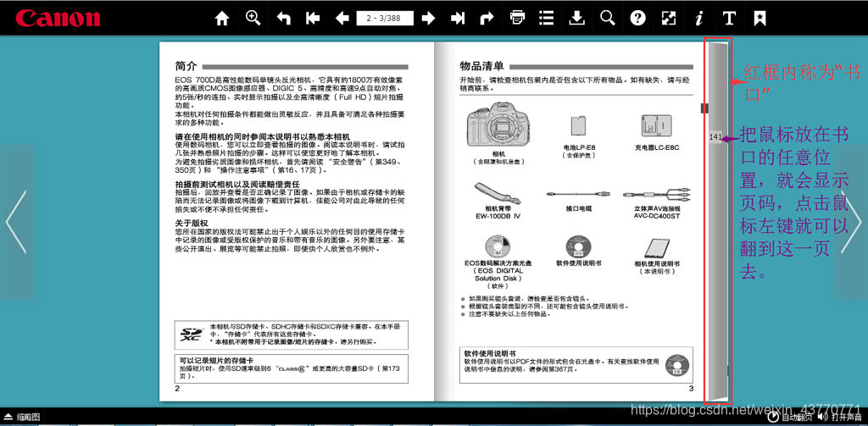This screenshot has width=868, height=426.
Task: Expand the 缩略图 thumbnails panel
Action: click(21, 418)
